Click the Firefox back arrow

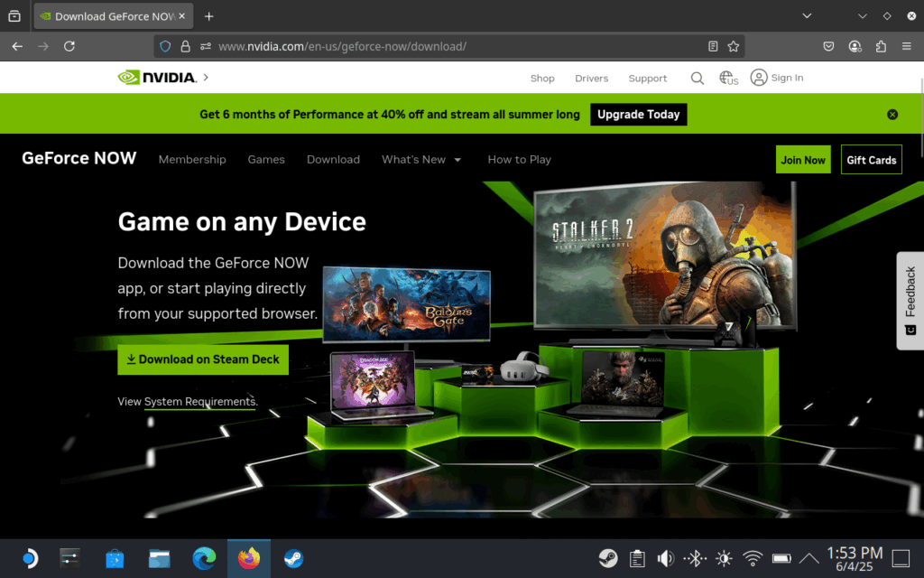point(17,46)
